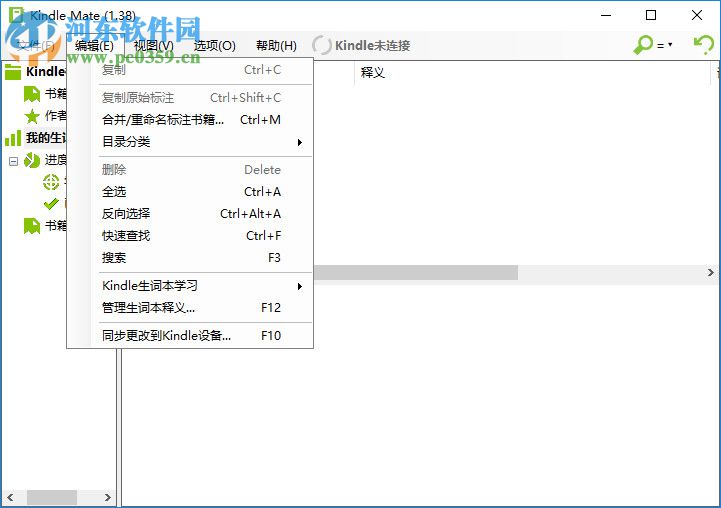Screen dimensions: 721x508
Task: Click the green bar chart vocabulary icon
Action: [x=13, y=138]
